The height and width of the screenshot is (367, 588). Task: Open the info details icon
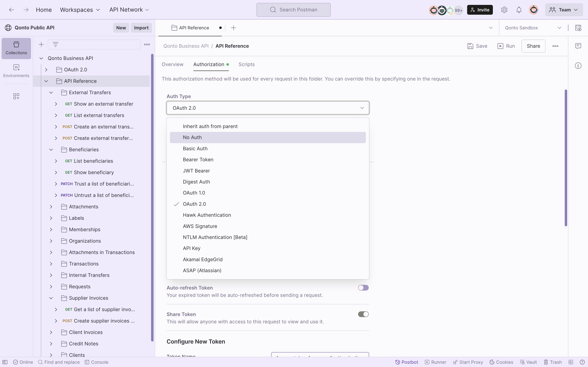click(578, 66)
